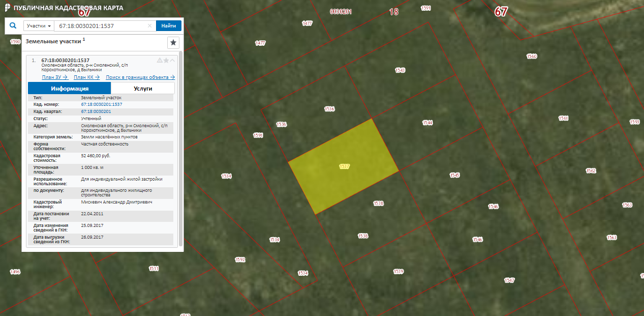Image resolution: width=644 pixels, height=316 pixels.
Task: Click parcel label 1590 near panel edge
Action: [x=15, y=42]
